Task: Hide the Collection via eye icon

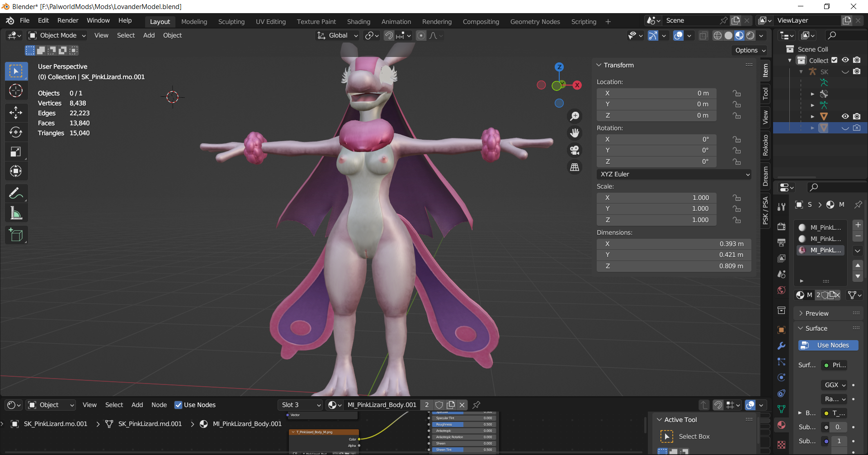Action: 845,60
